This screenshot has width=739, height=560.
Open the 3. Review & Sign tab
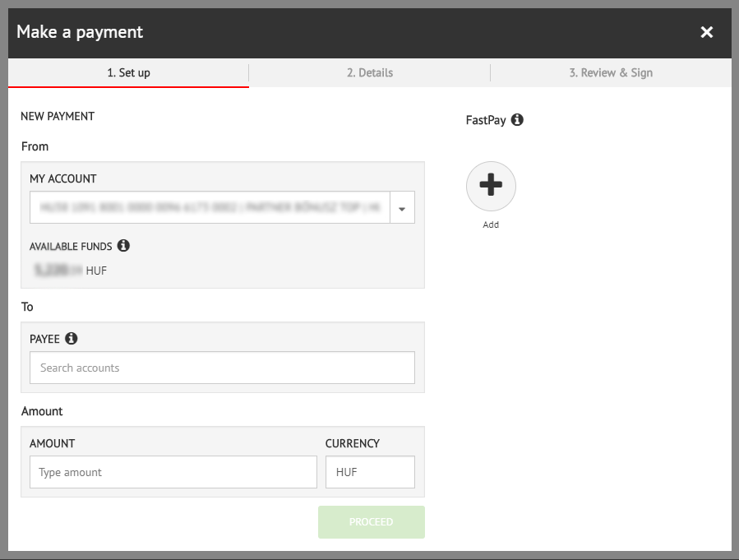(x=610, y=72)
